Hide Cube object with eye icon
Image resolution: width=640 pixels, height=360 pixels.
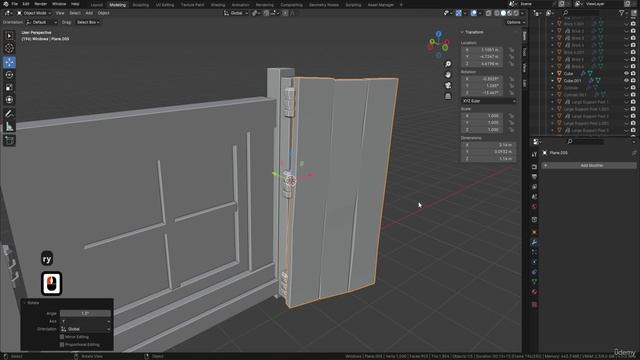(627, 73)
